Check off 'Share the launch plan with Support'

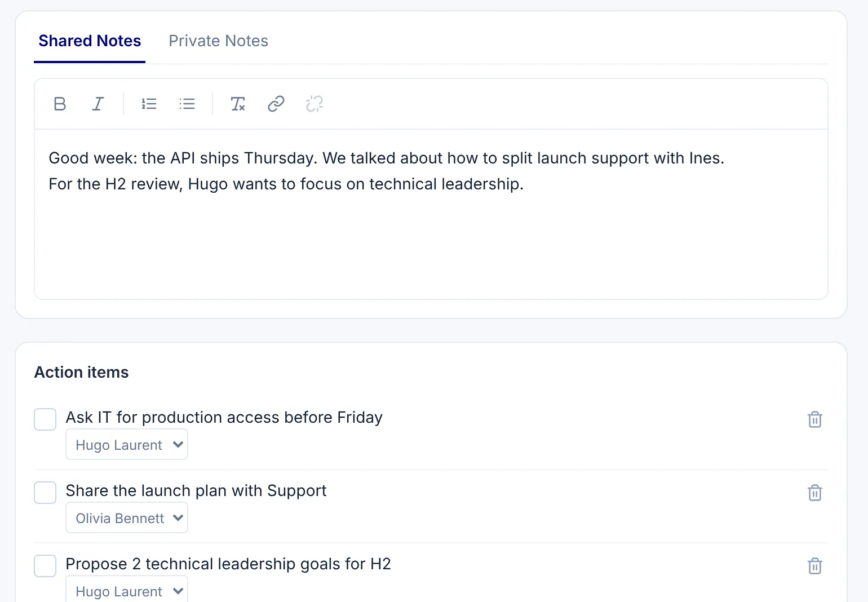[45, 493]
